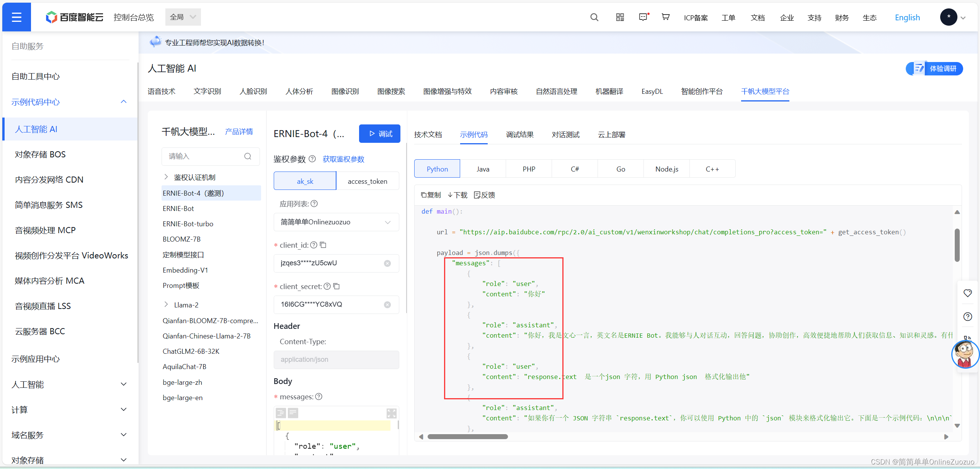Select the ak_sk auth mode
The image size is (980, 469).
click(x=305, y=181)
